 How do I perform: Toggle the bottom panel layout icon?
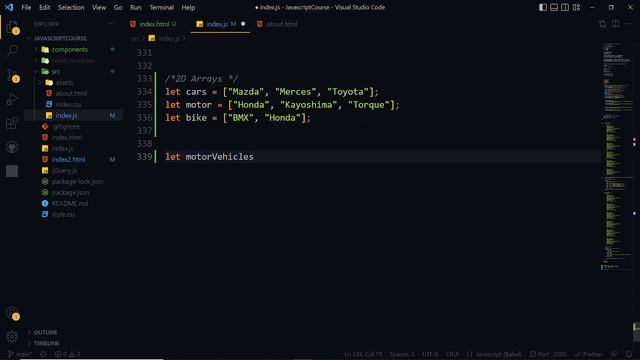coord(554,7)
